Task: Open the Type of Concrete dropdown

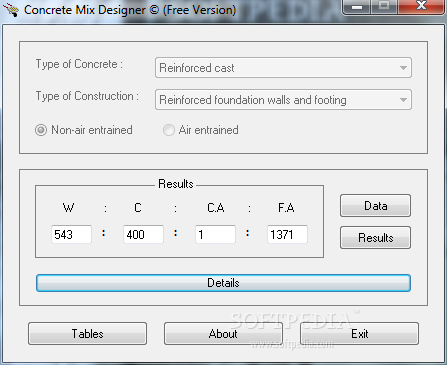Action: [x=283, y=68]
